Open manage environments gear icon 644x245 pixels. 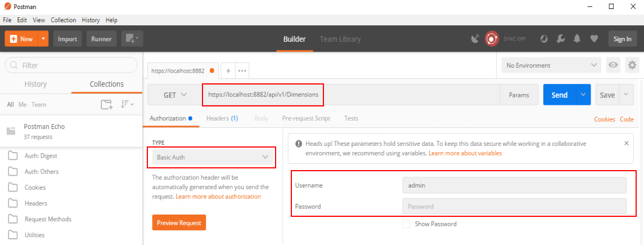(632, 65)
